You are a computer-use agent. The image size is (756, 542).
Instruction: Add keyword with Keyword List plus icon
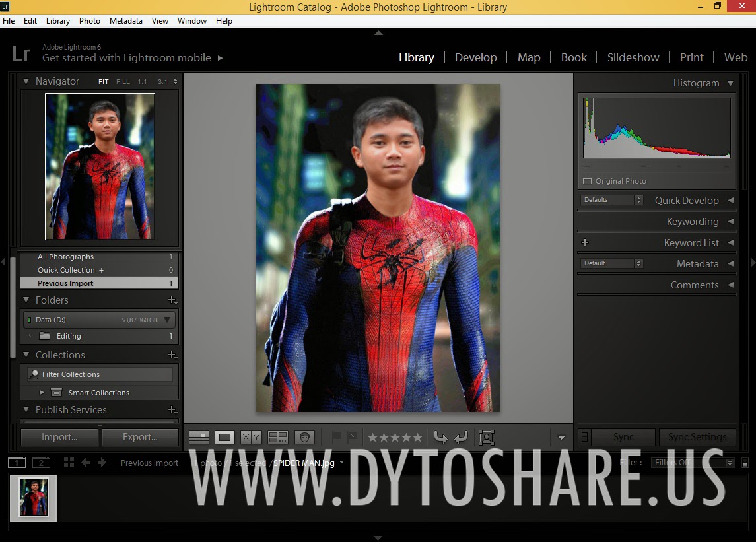tap(585, 242)
